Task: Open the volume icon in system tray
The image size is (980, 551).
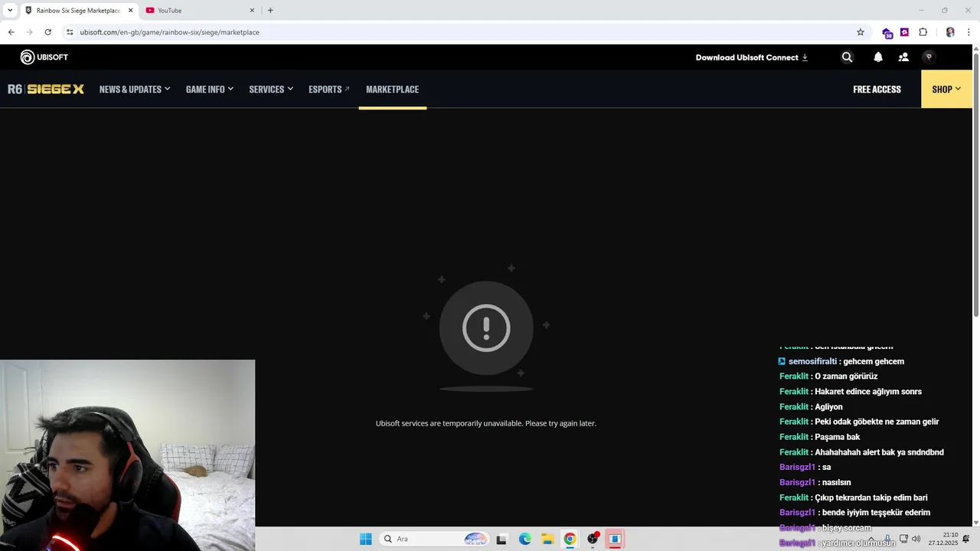Action: (x=916, y=539)
